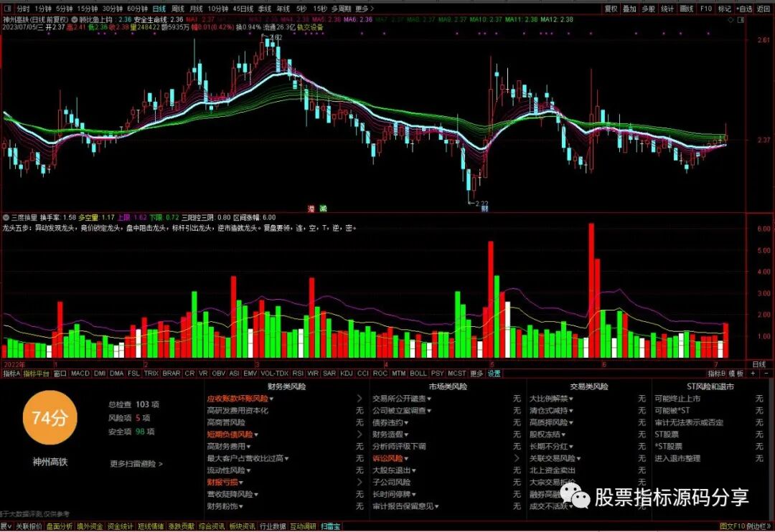Open 应收账款坏账风险 detail arrow
Screen dimensions: 775x532
point(360,398)
